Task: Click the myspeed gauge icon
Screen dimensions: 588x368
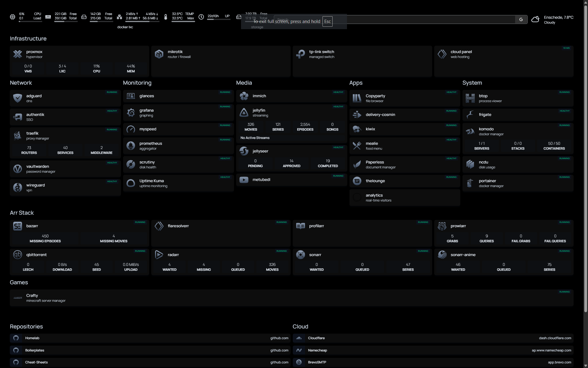Action: tap(131, 129)
